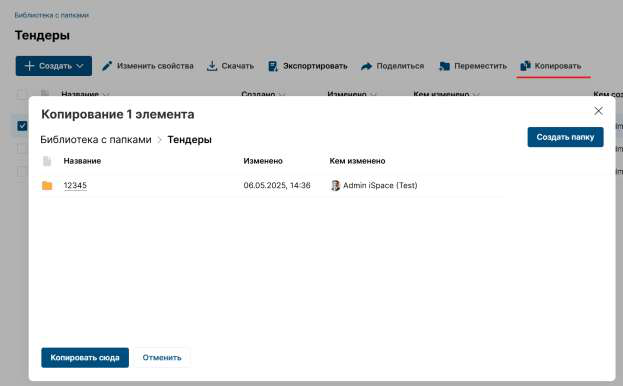Click the Admin iSpace (Test) avatar
The width and height of the screenshot is (623, 386).
point(335,185)
